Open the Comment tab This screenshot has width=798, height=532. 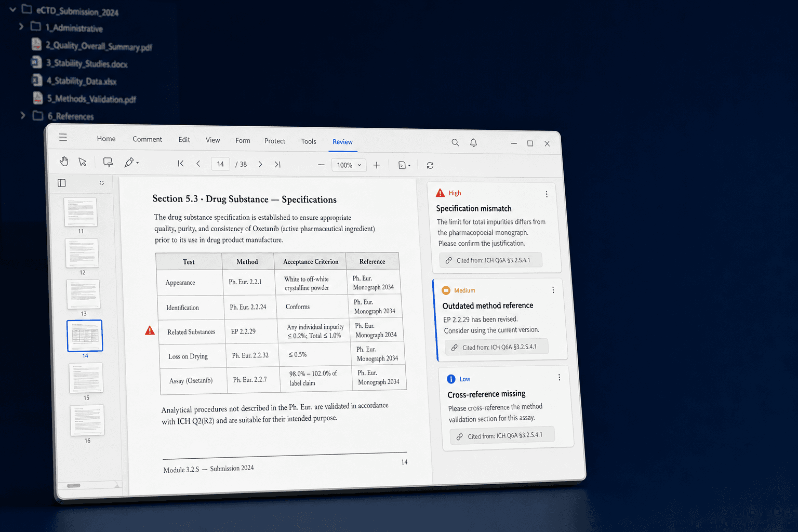pos(147,139)
